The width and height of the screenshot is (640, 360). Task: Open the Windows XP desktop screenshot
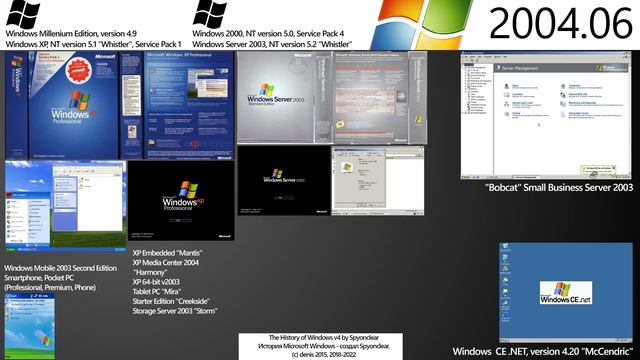click(66, 206)
